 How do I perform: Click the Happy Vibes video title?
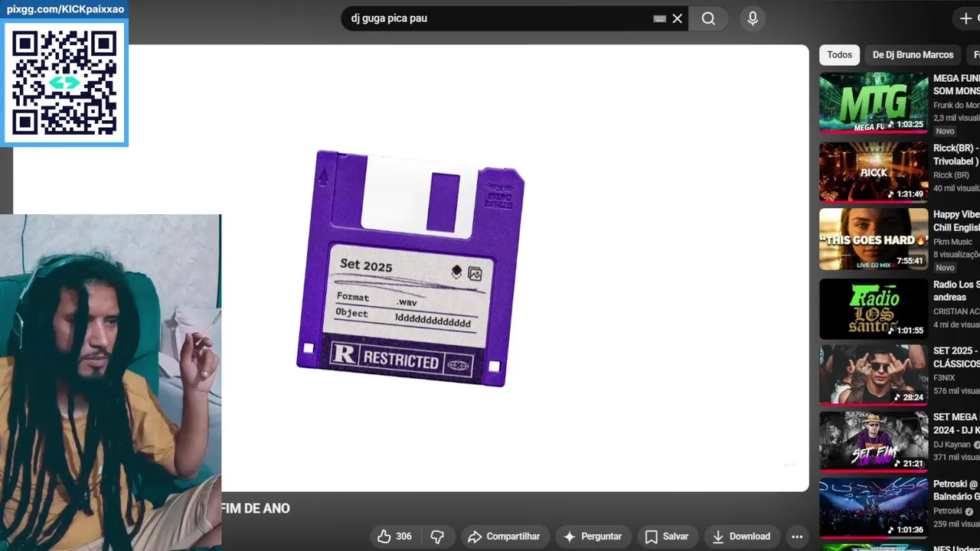coord(956,221)
